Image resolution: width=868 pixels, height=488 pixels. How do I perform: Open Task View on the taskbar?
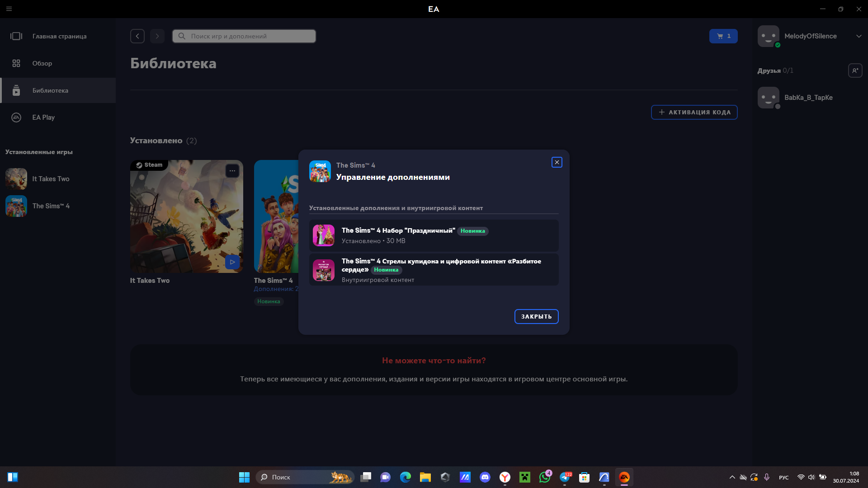click(366, 477)
